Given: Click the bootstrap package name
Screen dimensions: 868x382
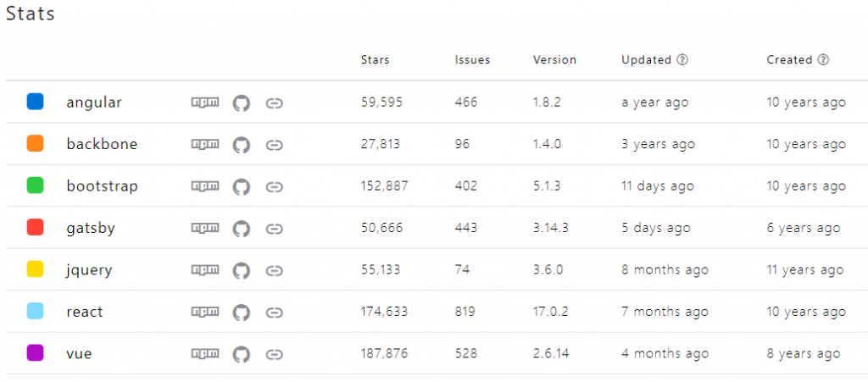Looking at the screenshot, I should [102, 186].
